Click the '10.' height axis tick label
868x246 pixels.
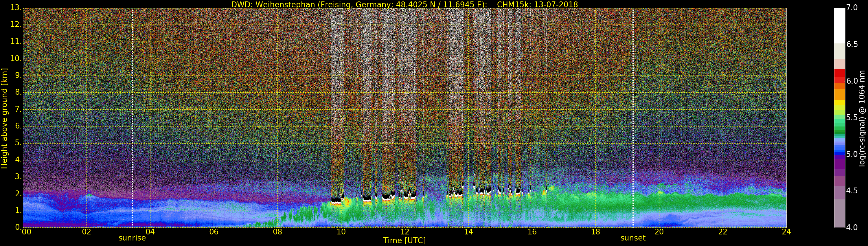click(x=16, y=58)
